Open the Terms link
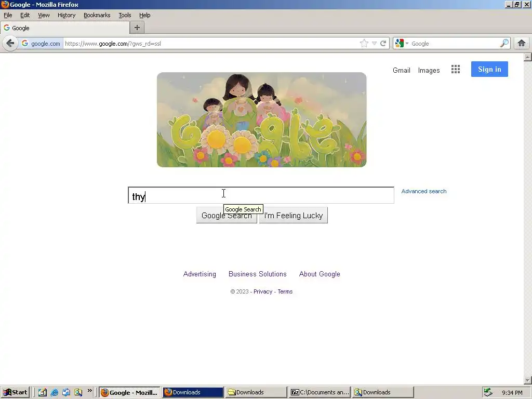532x399 pixels. [x=285, y=292]
